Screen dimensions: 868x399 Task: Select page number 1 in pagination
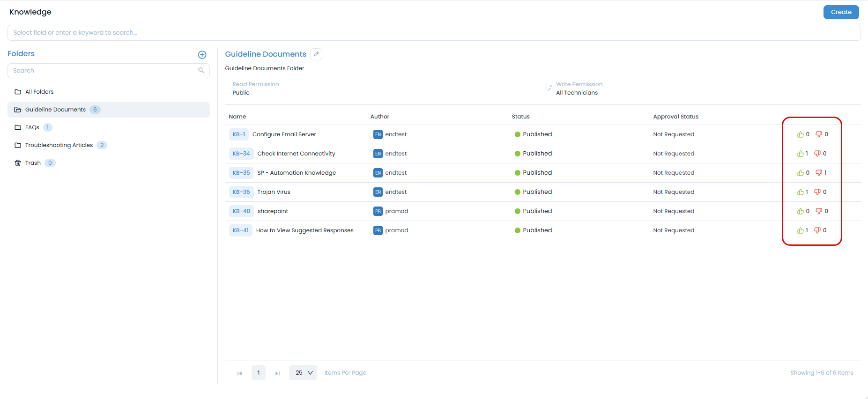(x=259, y=373)
